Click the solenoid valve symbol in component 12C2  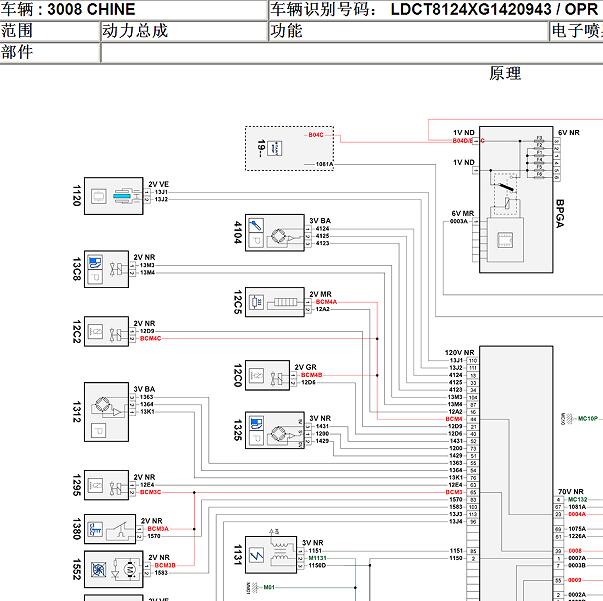tap(117, 335)
